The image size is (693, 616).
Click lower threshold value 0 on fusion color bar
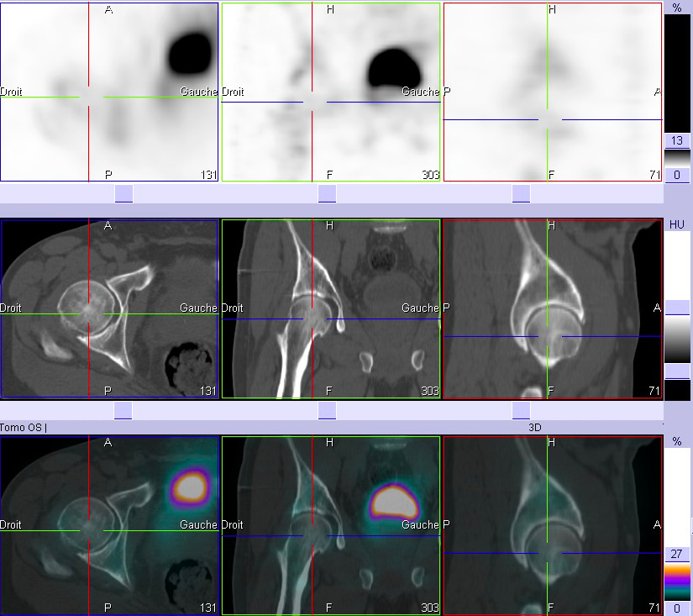click(x=677, y=608)
